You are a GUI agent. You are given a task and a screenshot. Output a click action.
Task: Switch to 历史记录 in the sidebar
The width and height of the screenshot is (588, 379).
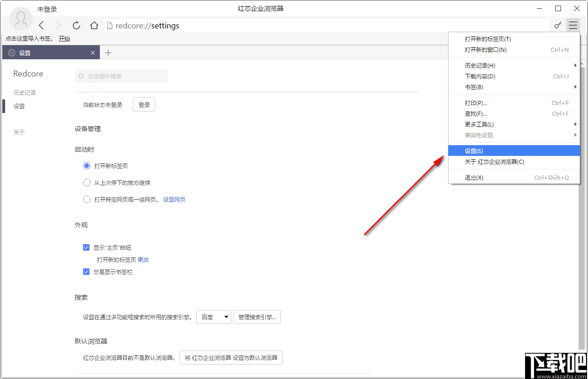[24, 92]
